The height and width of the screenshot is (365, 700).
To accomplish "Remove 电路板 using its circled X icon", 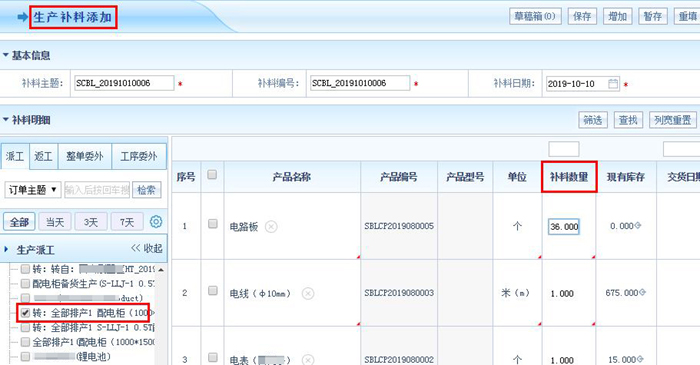I will (271, 227).
